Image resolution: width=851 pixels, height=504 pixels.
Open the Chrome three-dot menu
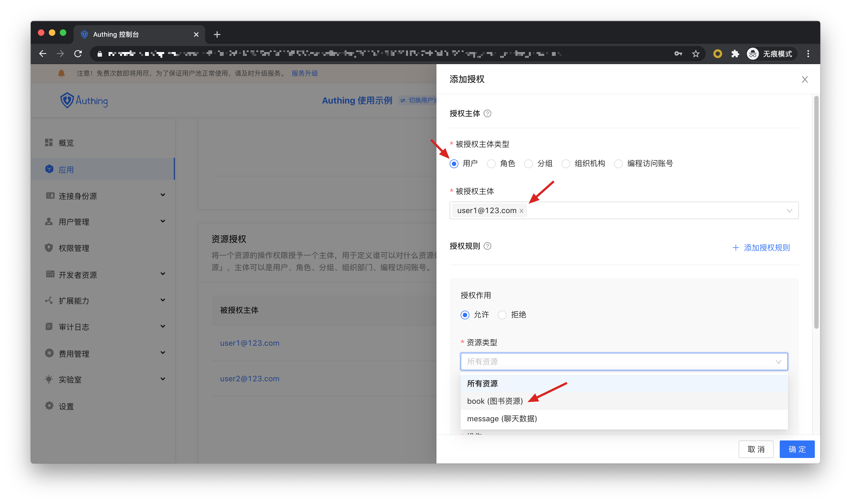[x=808, y=54]
